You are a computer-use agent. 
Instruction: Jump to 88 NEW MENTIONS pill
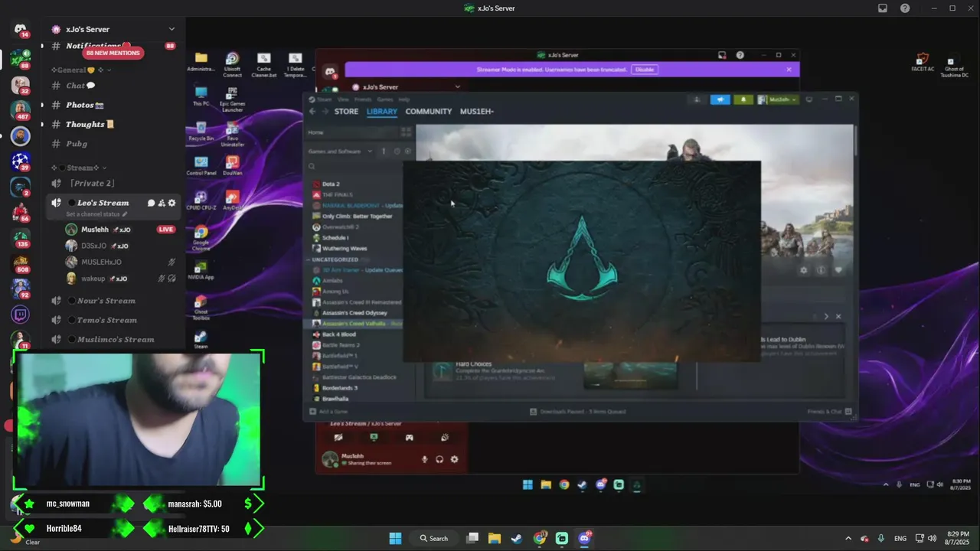coord(113,53)
